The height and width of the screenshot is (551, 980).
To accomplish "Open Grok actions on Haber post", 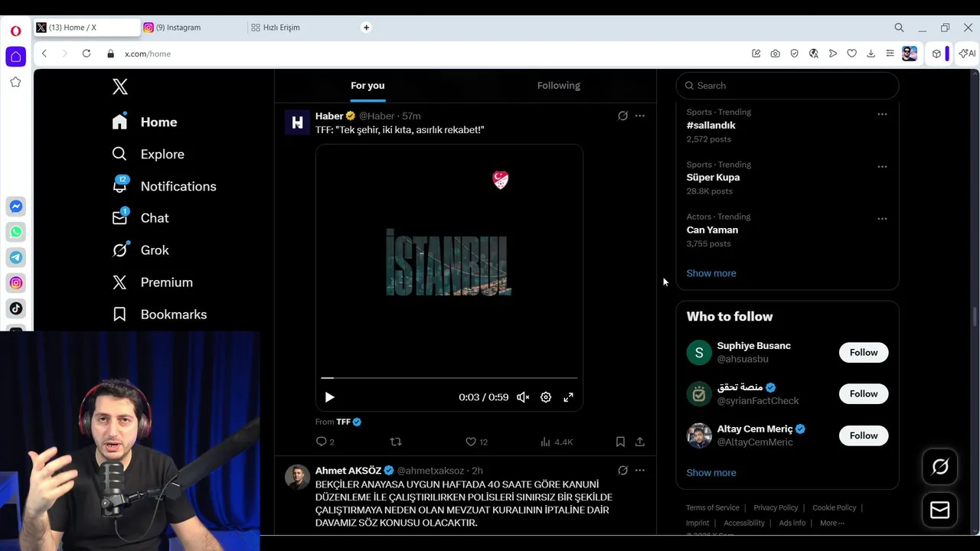I will coord(622,116).
